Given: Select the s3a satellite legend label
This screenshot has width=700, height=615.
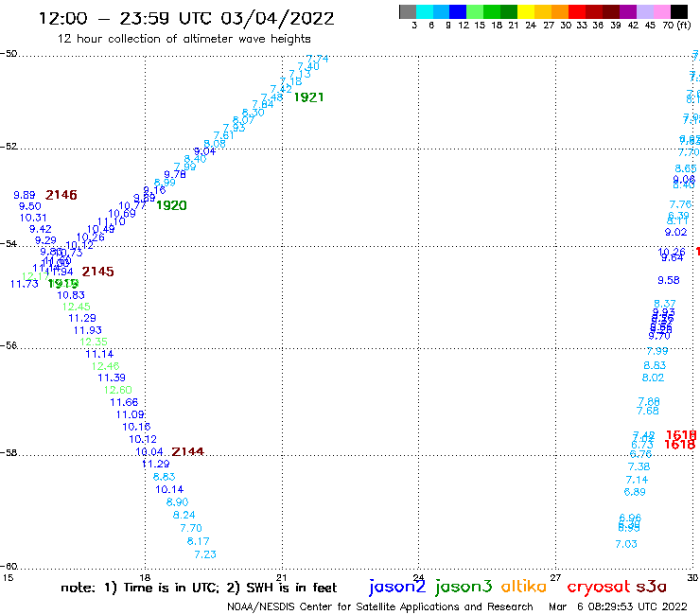Looking at the screenshot, I should tap(651, 587).
